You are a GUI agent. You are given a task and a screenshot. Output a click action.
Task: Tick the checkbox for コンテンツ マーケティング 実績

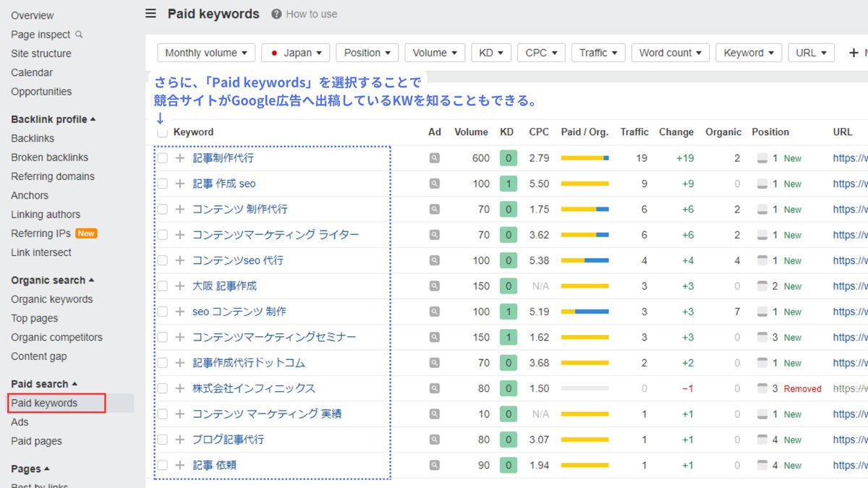[162, 414]
